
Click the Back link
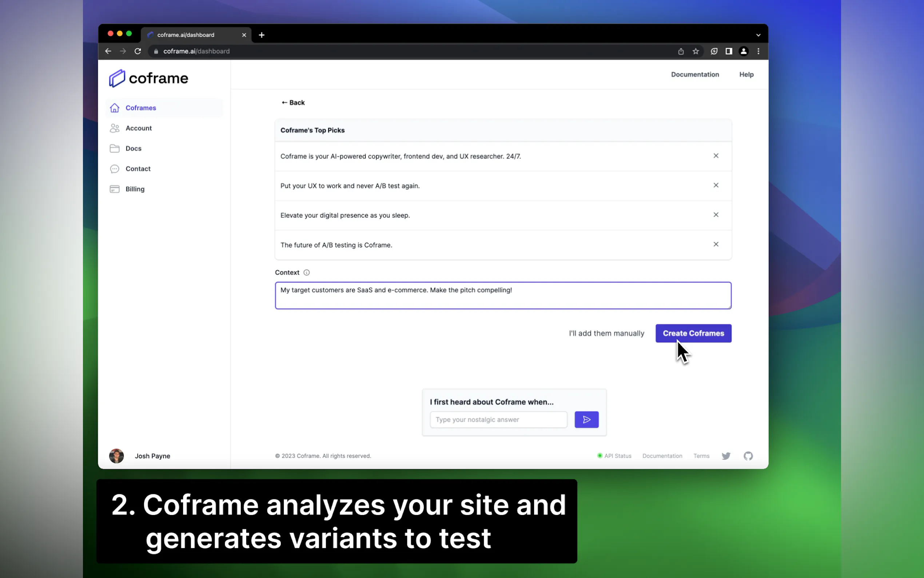293,102
